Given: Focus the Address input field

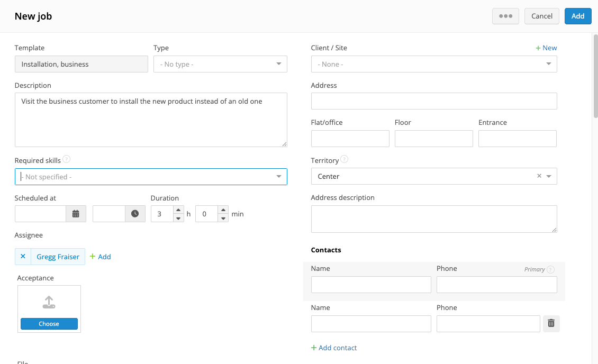Looking at the screenshot, I should click(x=434, y=101).
